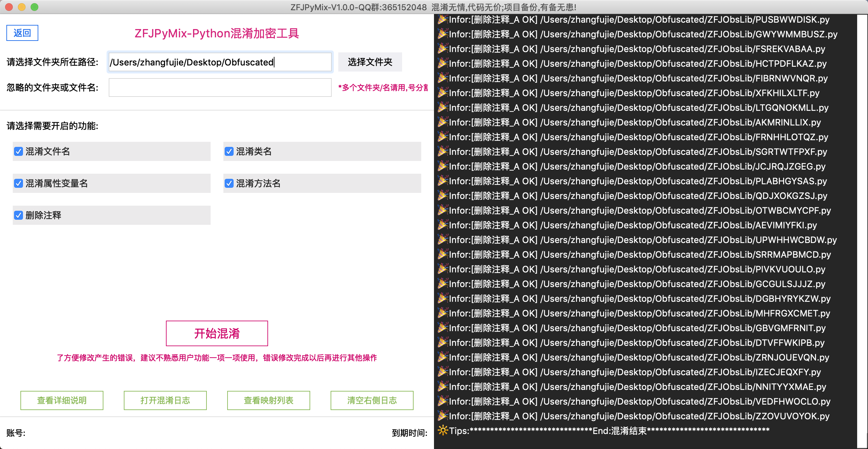Toggle the 混淆属性变量名 checkbox
Screen dimensions: 868x449
click(19, 183)
